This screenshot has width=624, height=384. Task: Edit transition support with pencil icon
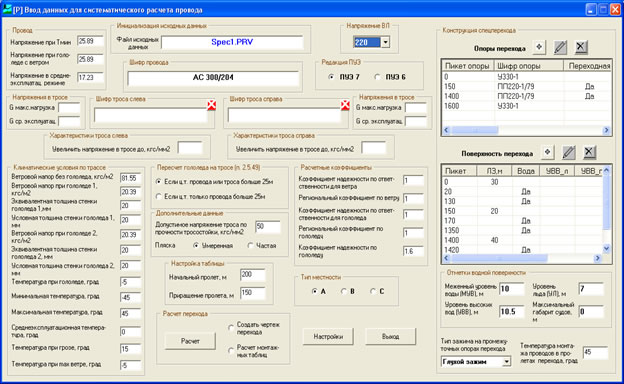(x=560, y=47)
